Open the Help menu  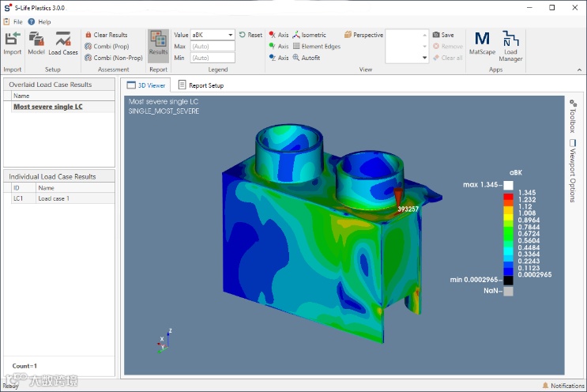[40, 21]
